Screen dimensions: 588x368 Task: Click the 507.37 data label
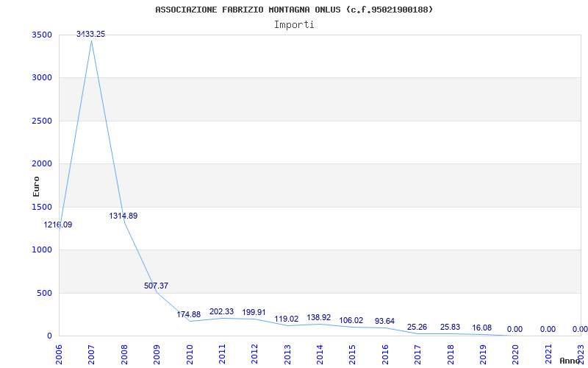click(x=156, y=286)
